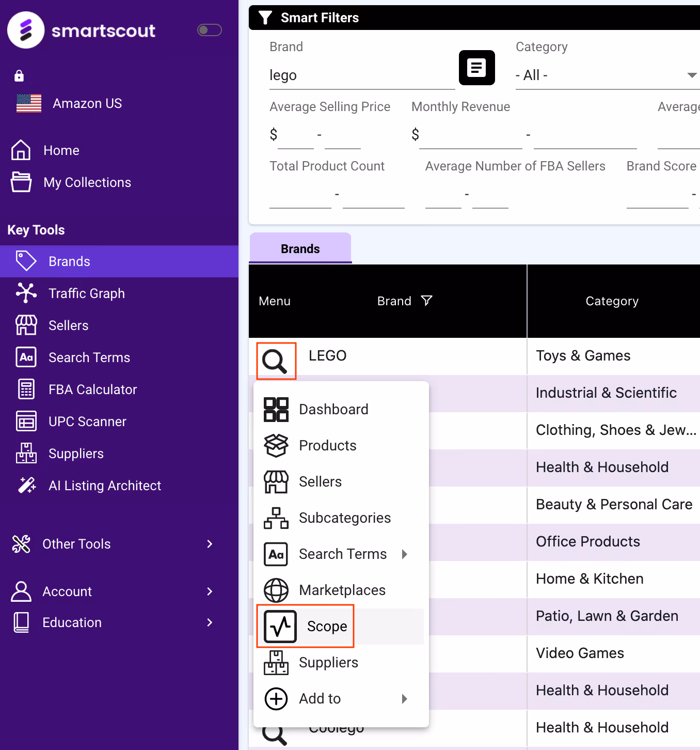Expand the Other Tools chevron
700x750 pixels.
click(210, 544)
